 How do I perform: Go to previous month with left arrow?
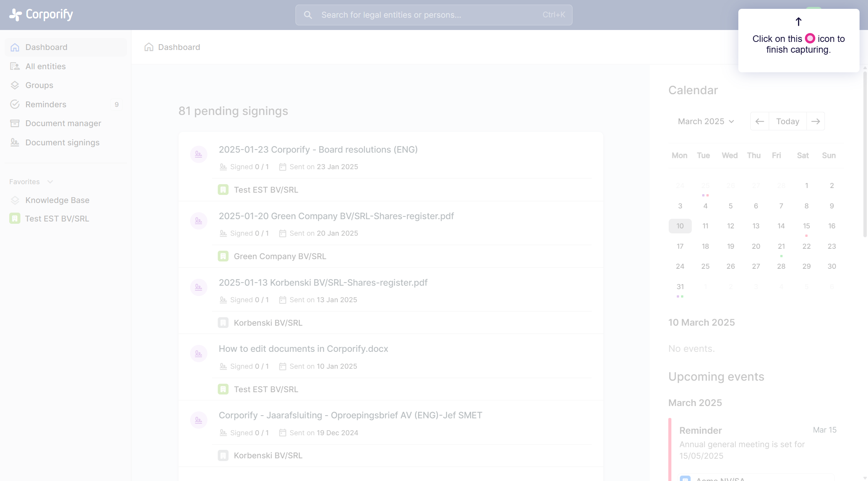pyautogui.click(x=759, y=121)
